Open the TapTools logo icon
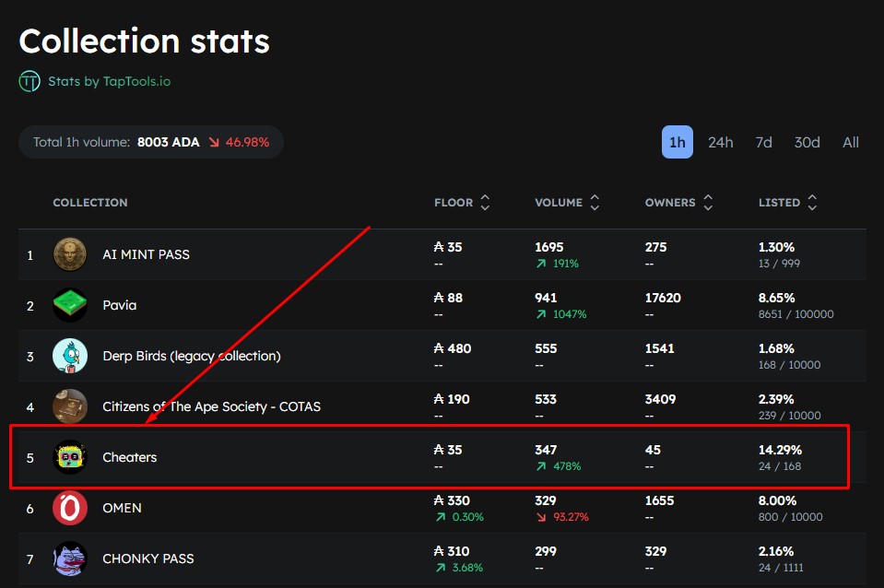Screen dimensions: 884x588 point(29,81)
